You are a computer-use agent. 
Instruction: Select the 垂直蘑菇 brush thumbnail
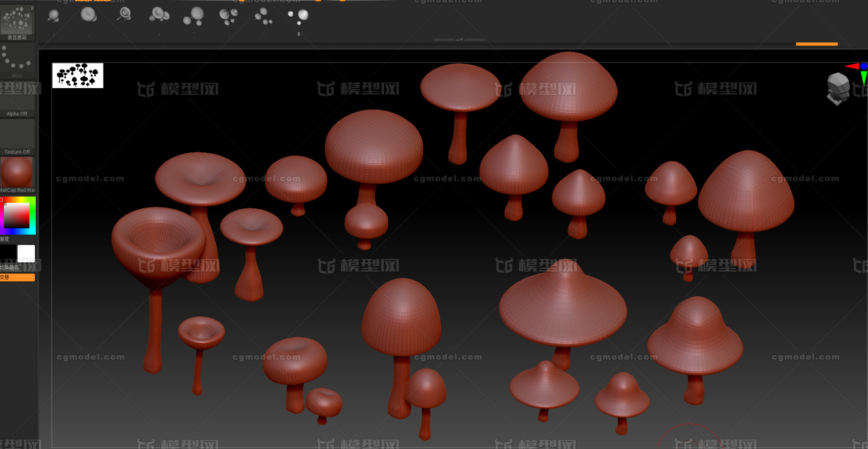click(x=17, y=22)
